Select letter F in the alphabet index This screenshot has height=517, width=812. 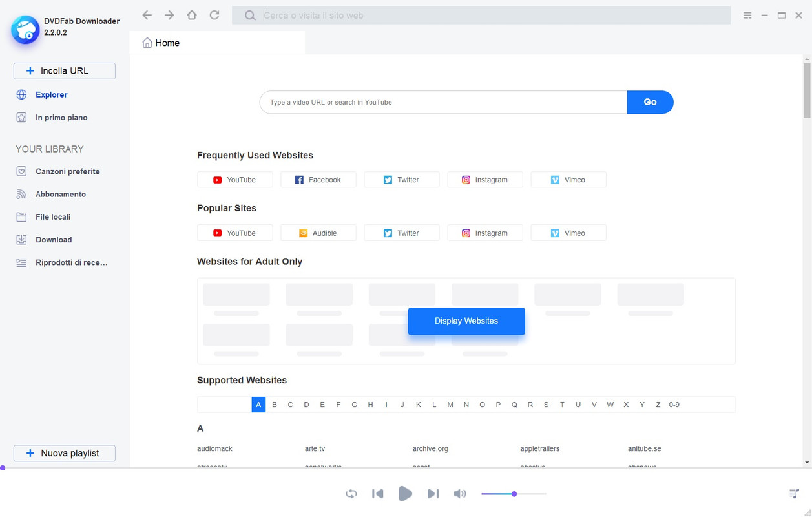[x=338, y=405]
